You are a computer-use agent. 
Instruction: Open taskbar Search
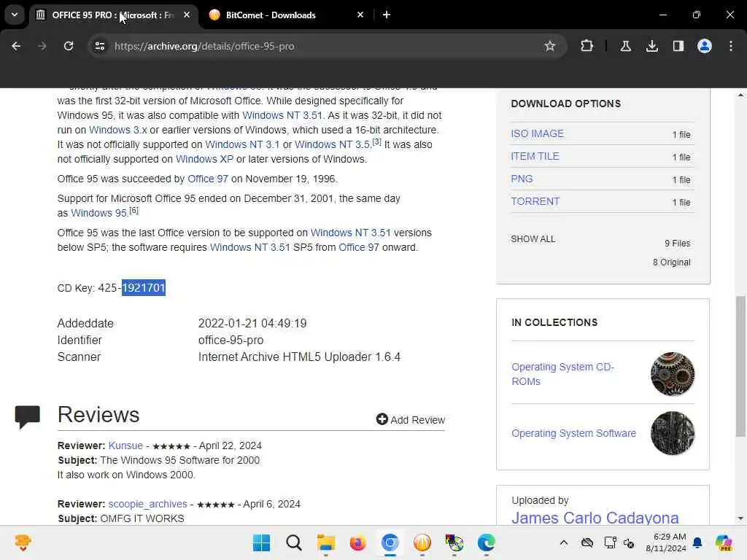[293, 542]
